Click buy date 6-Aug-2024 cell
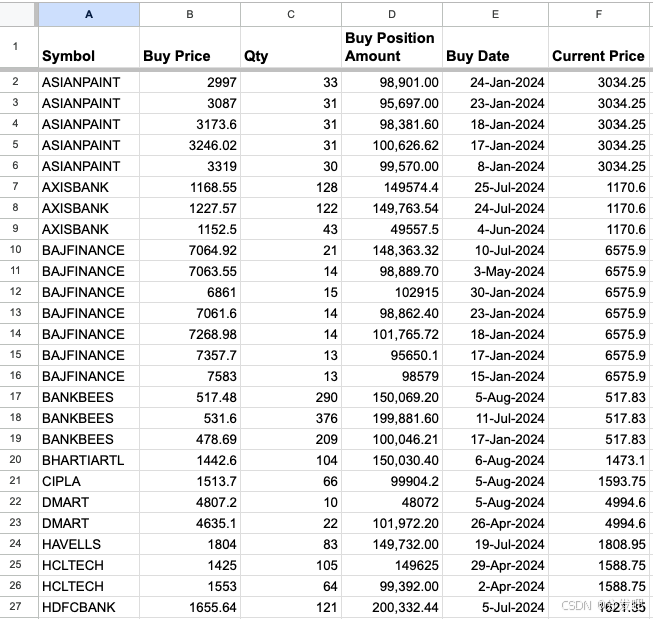 click(x=495, y=460)
